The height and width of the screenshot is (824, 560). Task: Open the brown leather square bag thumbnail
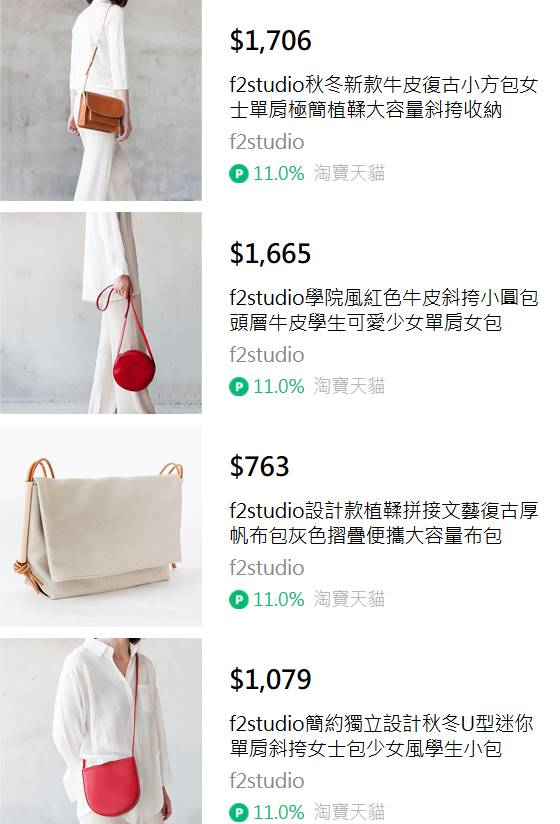coord(101,100)
